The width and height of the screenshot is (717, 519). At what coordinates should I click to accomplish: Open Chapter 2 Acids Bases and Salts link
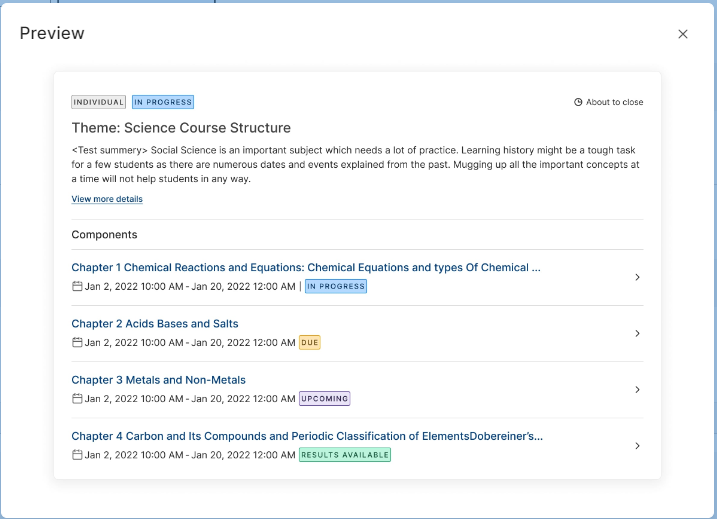pyautogui.click(x=155, y=324)
